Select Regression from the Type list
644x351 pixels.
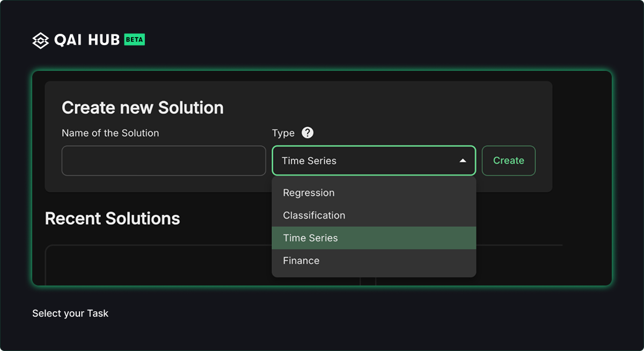309,193
